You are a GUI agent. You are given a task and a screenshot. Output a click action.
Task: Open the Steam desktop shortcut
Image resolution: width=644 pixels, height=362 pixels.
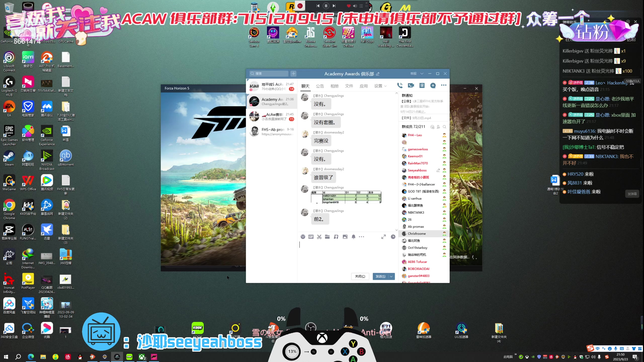(x=9, y=158)
